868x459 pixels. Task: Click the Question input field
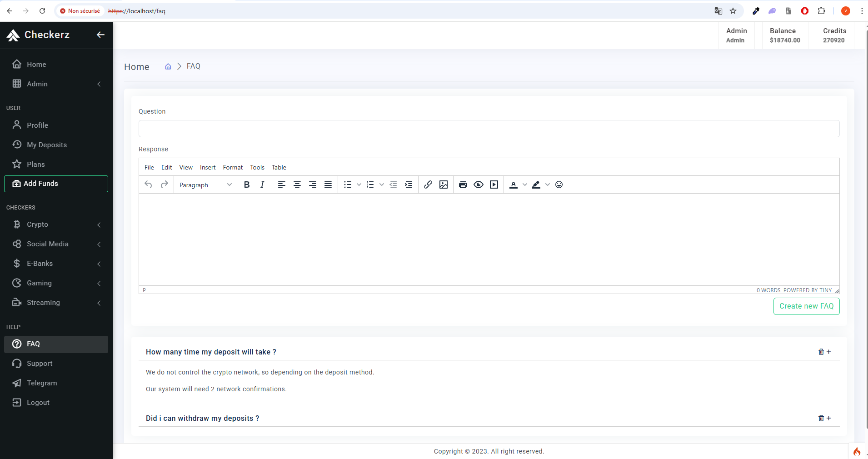coord(489,129)
